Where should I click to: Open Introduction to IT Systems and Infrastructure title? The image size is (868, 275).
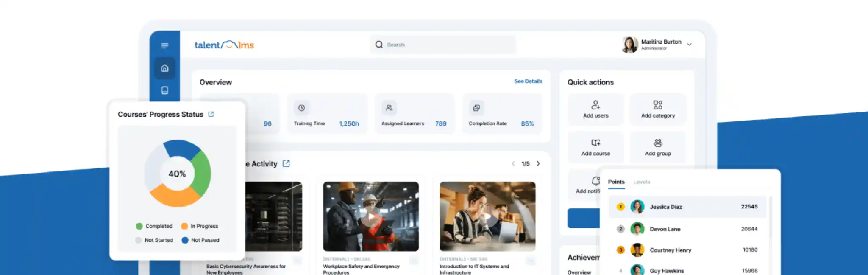[x=474, y=269]
